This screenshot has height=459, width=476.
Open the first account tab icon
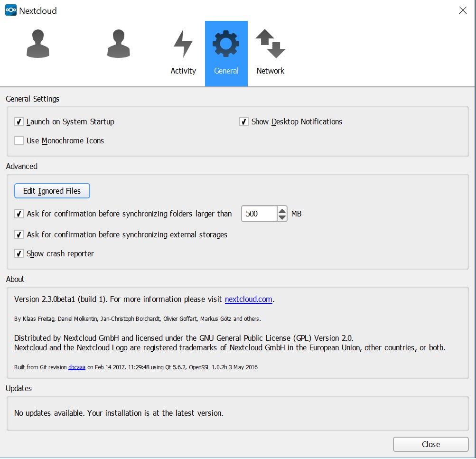(x=38, y=44)
